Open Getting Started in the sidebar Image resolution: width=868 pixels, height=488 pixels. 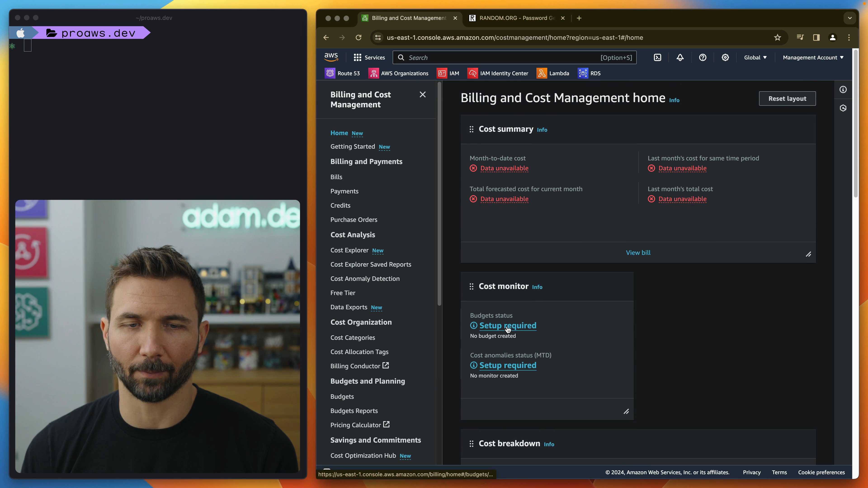coord(352,146)
